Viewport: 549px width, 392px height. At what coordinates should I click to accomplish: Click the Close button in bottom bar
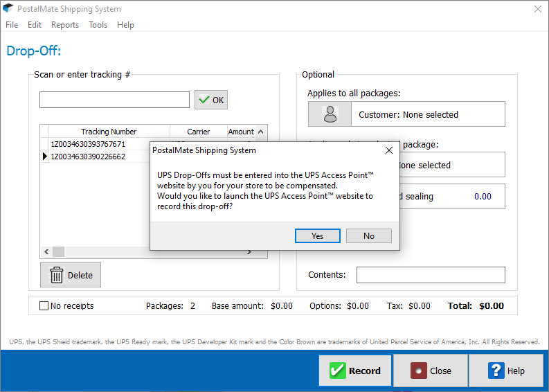pos(431,371)
